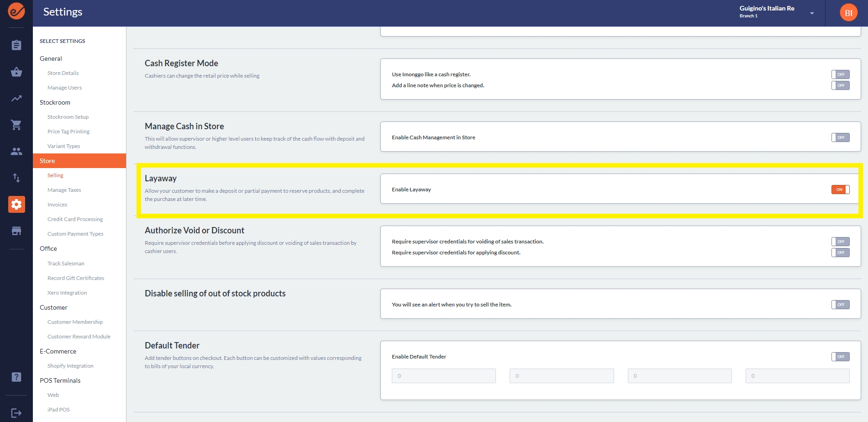Click the storefront icon in sidebar
Image resolution: width=868 pixels, height=422 pixels.
(x=16, y=231)
